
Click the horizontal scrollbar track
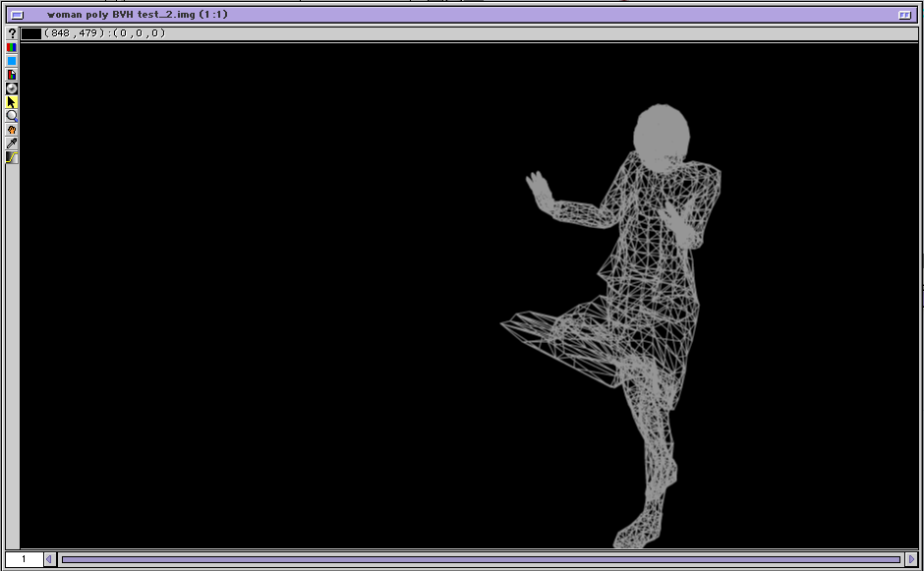pyautogui.click(x=481, y=559)
